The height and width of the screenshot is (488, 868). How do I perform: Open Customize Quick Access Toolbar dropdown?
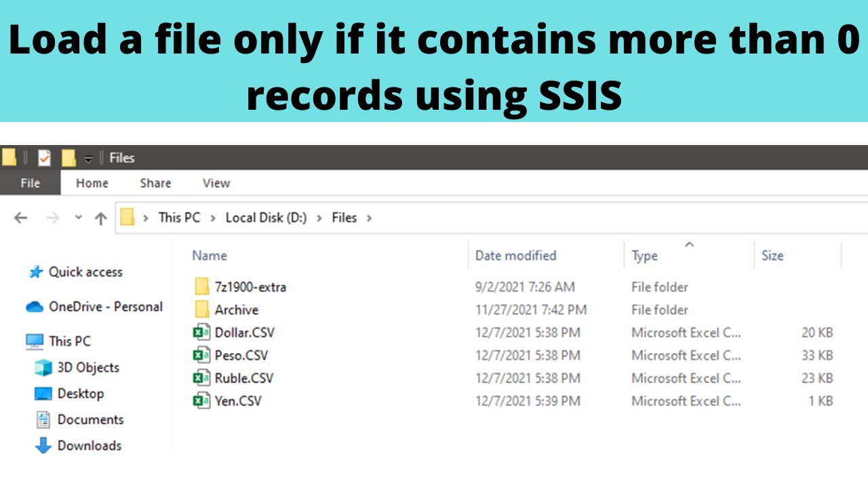88,159
